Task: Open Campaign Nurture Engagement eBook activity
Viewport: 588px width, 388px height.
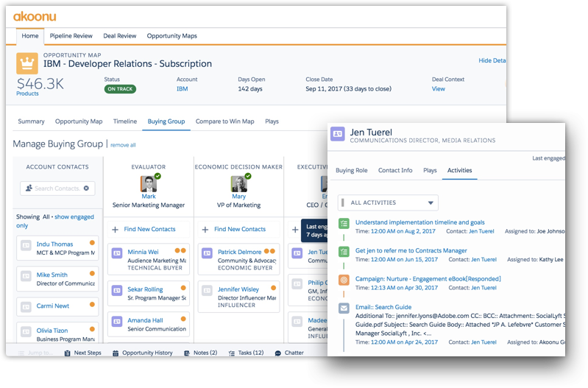Action: (428, 279)
